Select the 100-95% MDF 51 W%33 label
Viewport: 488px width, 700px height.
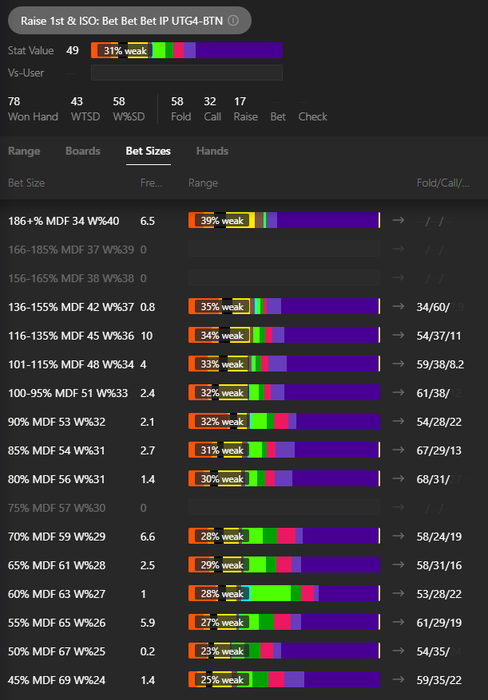(68, 393)
